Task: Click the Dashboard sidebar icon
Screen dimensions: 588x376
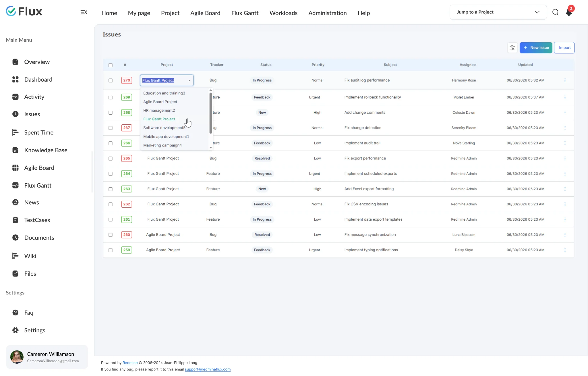Action: (x=16, y=80)
